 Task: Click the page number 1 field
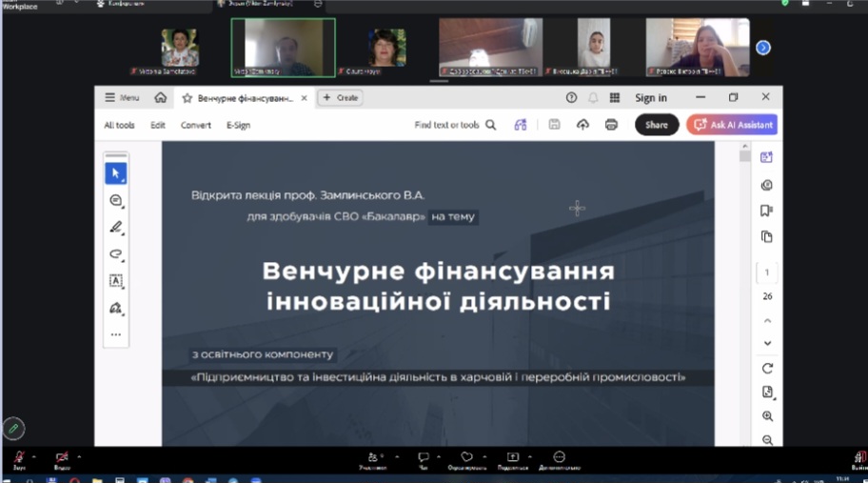[x=767, y=273]
